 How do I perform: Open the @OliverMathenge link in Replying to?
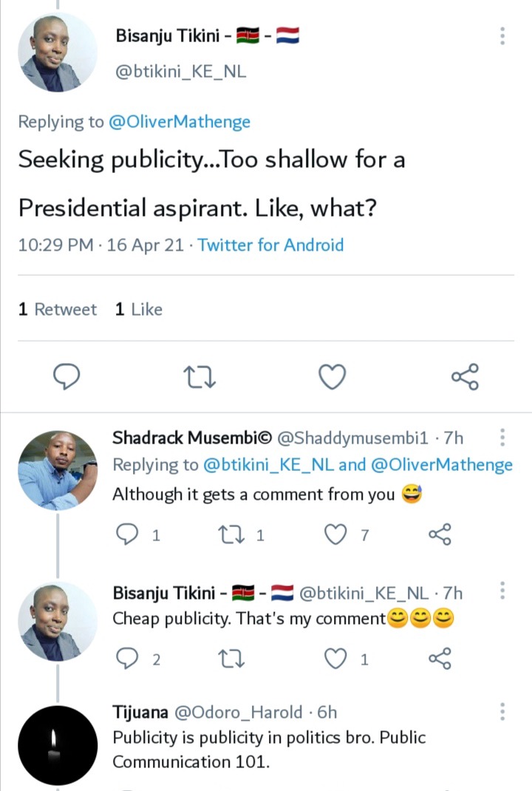click(x=180, y=122)
